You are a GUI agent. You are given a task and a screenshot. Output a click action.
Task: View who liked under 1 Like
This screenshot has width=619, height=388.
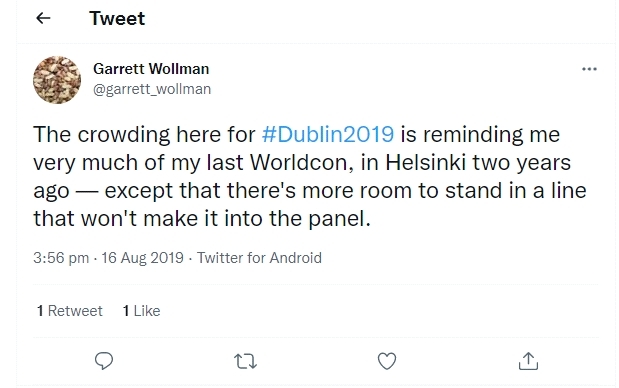coord(142,311)
